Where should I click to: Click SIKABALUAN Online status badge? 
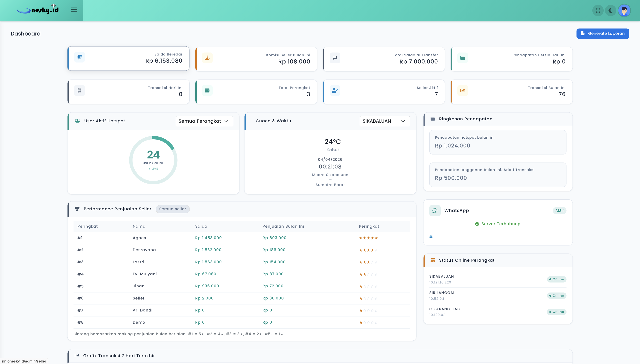point(556,279)
